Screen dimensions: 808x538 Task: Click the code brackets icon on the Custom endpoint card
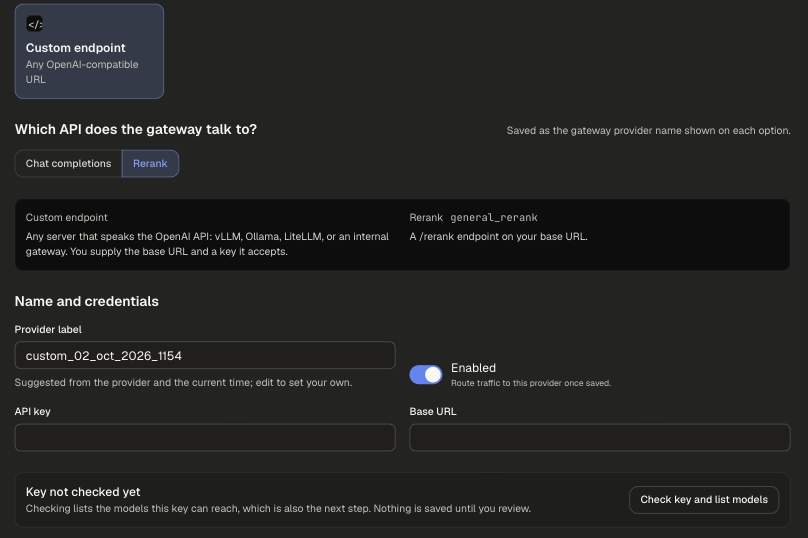coord(35,24)
